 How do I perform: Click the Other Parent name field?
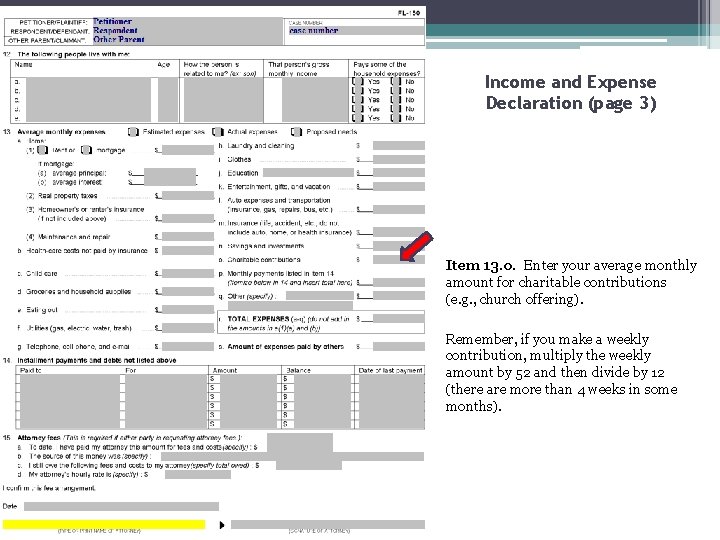point(187,40)
